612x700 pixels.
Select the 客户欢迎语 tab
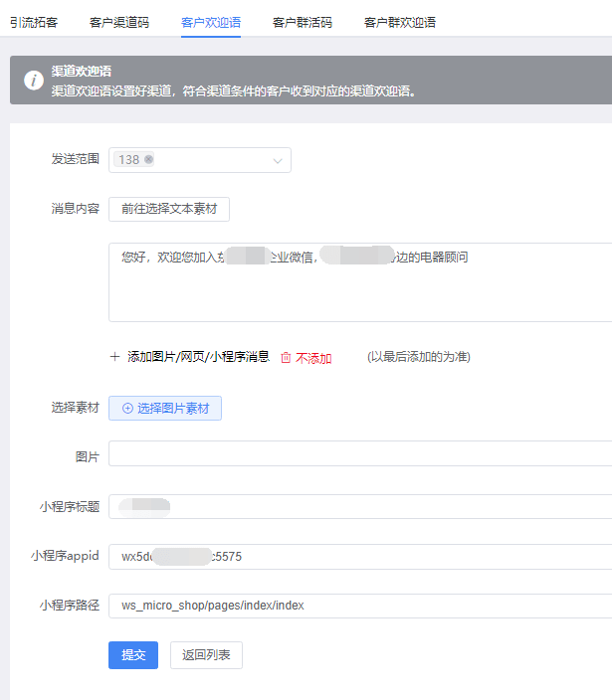pyautogui.click(x=211, y=22)
